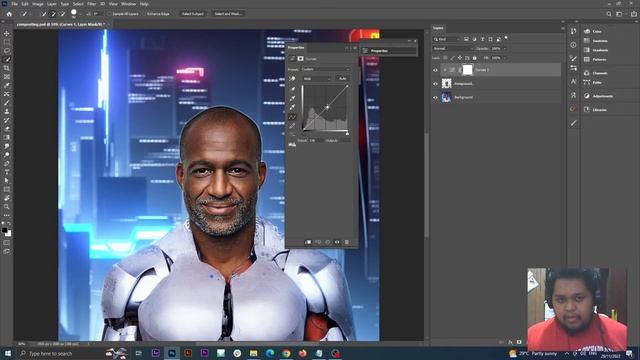This screenshot has height=360, width=640.
Task: Toggle Curves adjustment visibility in Properties
Action: coord(337,242)
